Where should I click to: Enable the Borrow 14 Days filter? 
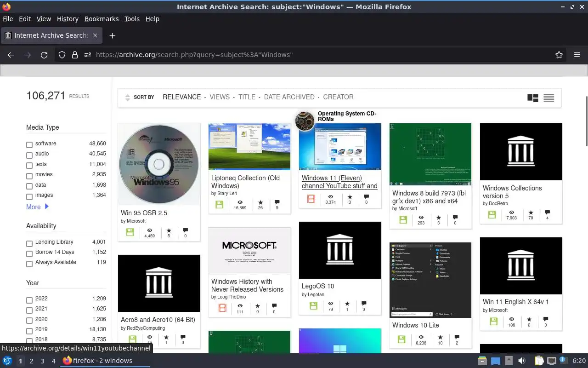pos(29,253)
